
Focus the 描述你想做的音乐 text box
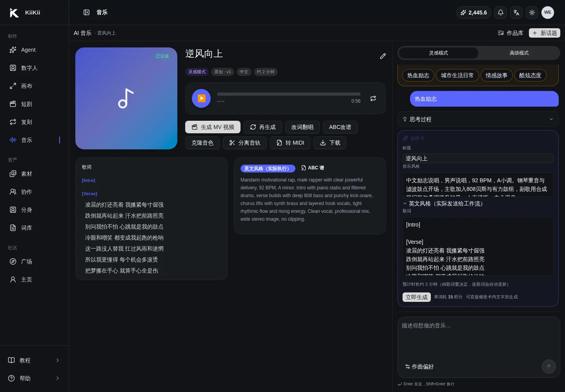(x=478, y=337)
